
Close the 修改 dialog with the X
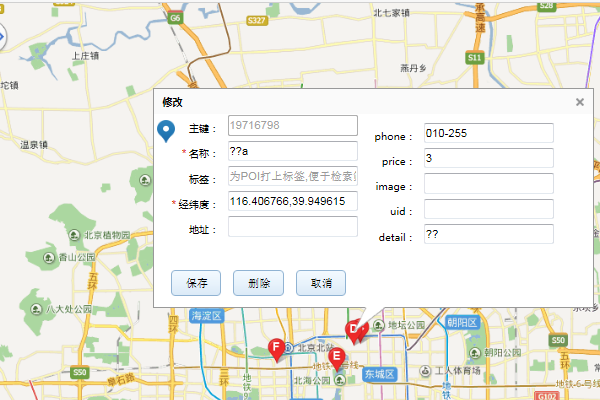coord(580,102)
